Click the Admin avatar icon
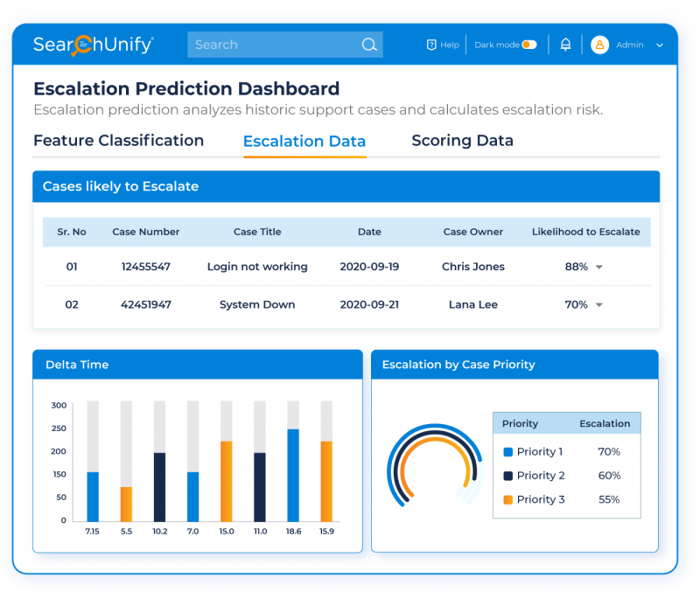This screenshot has width=700, height=592. (x=599, y=45)
